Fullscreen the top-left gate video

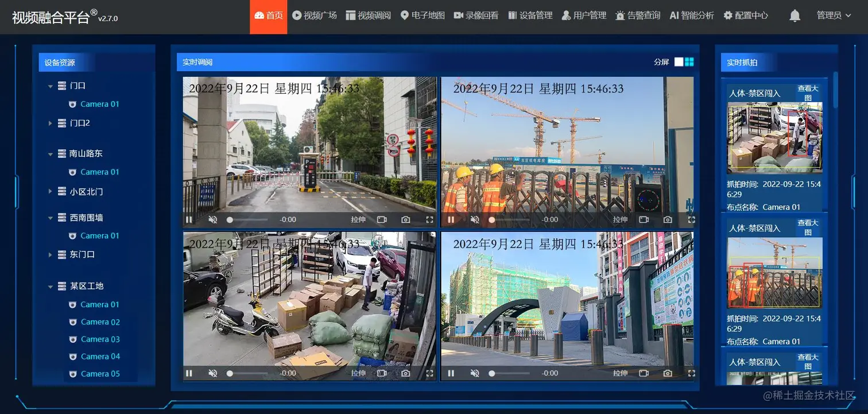[x=429, y=219]
